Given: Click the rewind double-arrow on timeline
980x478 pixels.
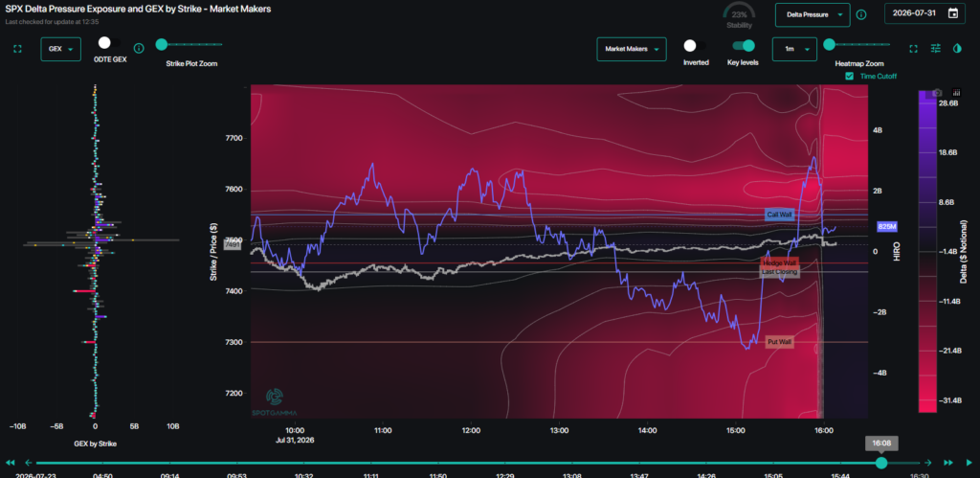Looking at the screenshot, I should pos(10,463).
